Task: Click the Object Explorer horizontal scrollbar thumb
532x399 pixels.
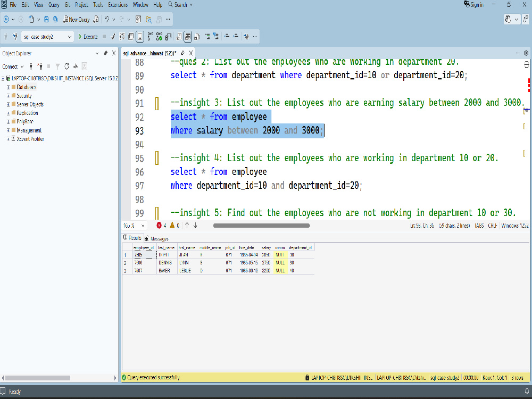Action: 38,378
